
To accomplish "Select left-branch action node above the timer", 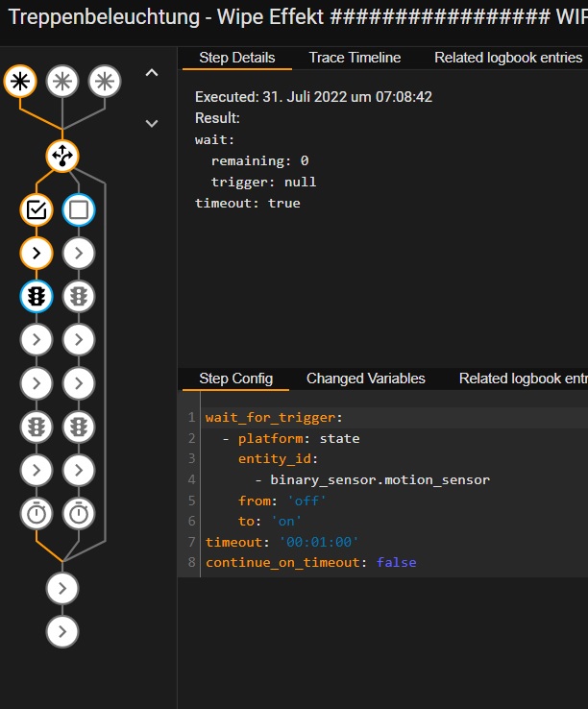I will (37, 470).
